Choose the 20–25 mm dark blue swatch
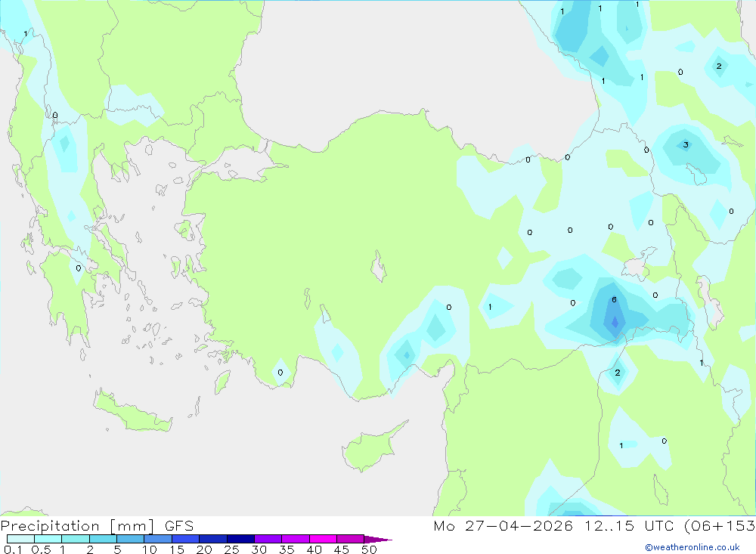This screenshot has height=554, width=756. click(x=212, y=539)
